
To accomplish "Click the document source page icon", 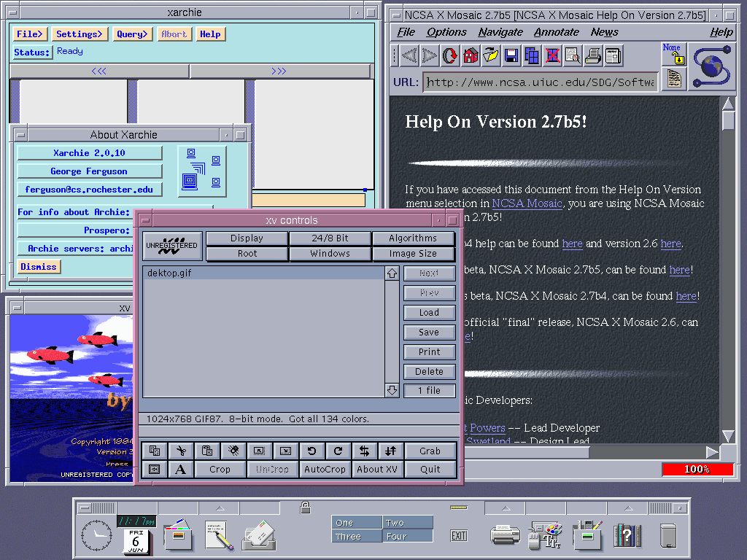I will coord(674,79).
